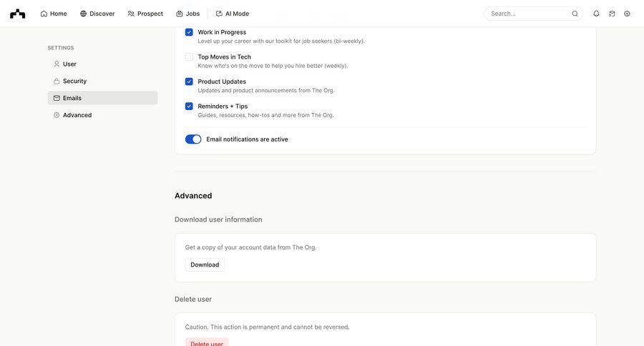This screenshot has height=346, width=644.
Task: Click 'Top Moves in Tech' label text
Action: pos(224,56)
